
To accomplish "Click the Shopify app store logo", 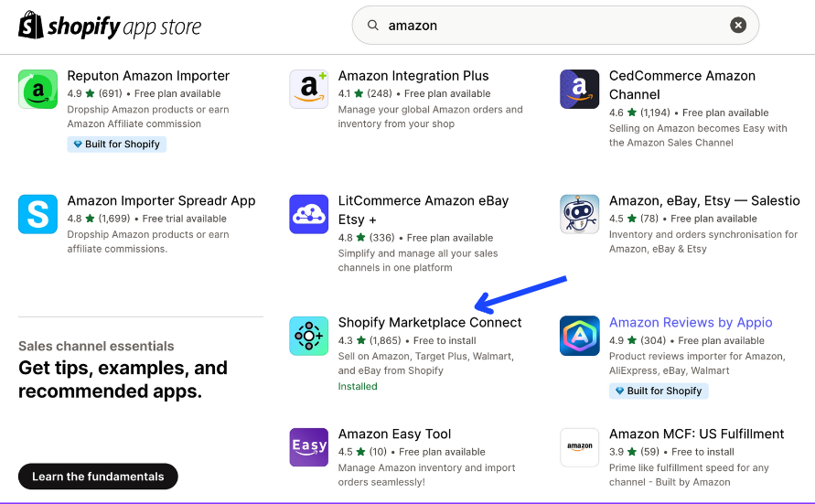I will [x=110, y=26].
